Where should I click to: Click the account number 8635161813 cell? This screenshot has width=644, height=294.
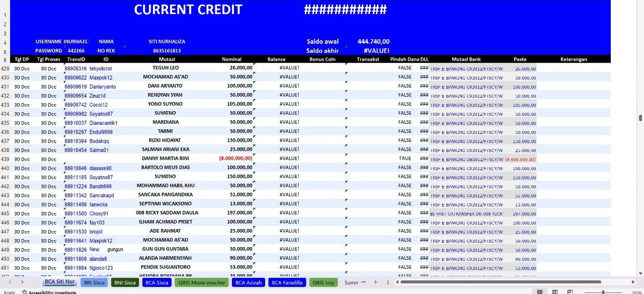tap(167, 50)
